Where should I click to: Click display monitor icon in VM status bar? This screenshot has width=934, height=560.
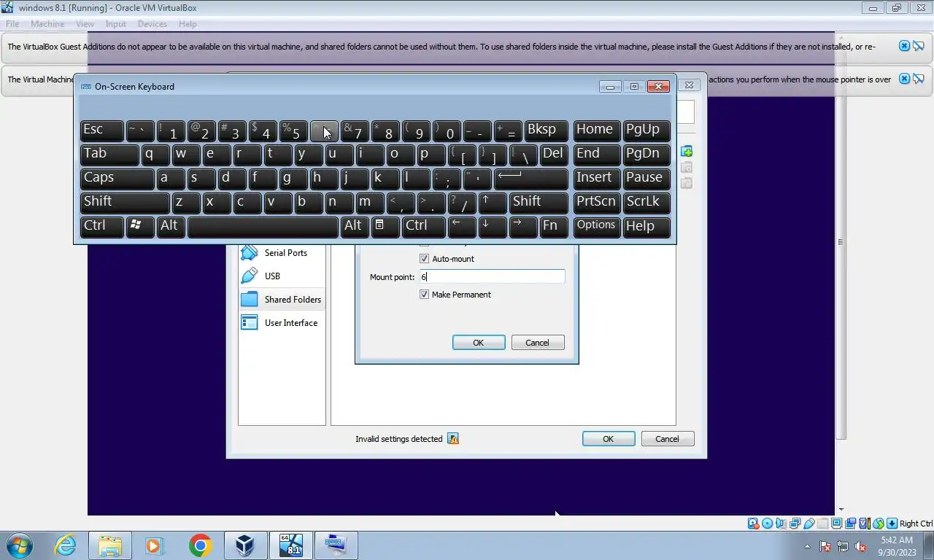click(836, 524)
